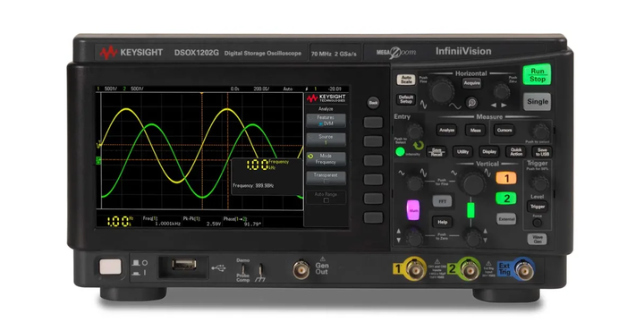Click the Single acquisition button

tap(538, 101)
